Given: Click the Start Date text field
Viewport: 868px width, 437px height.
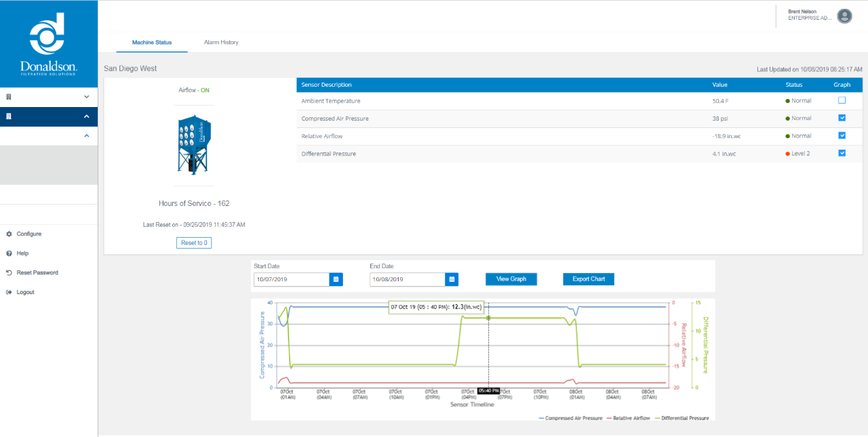Looking at the screenshot, I should pos(292,279).
